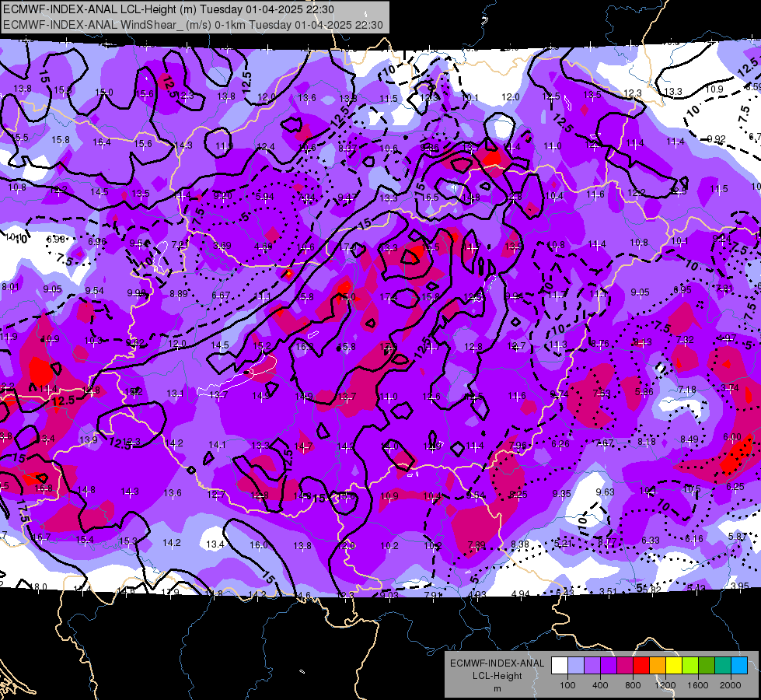Viewport: 761px width, 700px height.
Task: Click the orange legend color swatch
Action: pos(658,666)
